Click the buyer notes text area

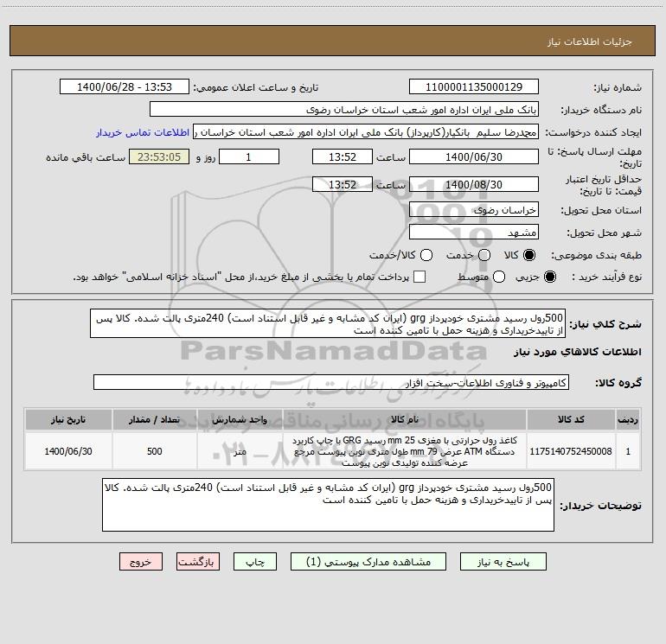[328, 505]
